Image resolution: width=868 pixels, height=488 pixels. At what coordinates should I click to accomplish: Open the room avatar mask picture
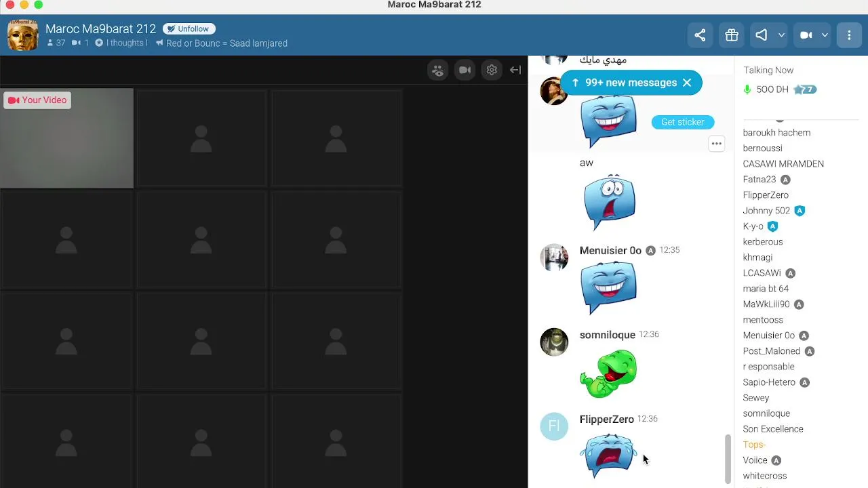pos(22,35)
